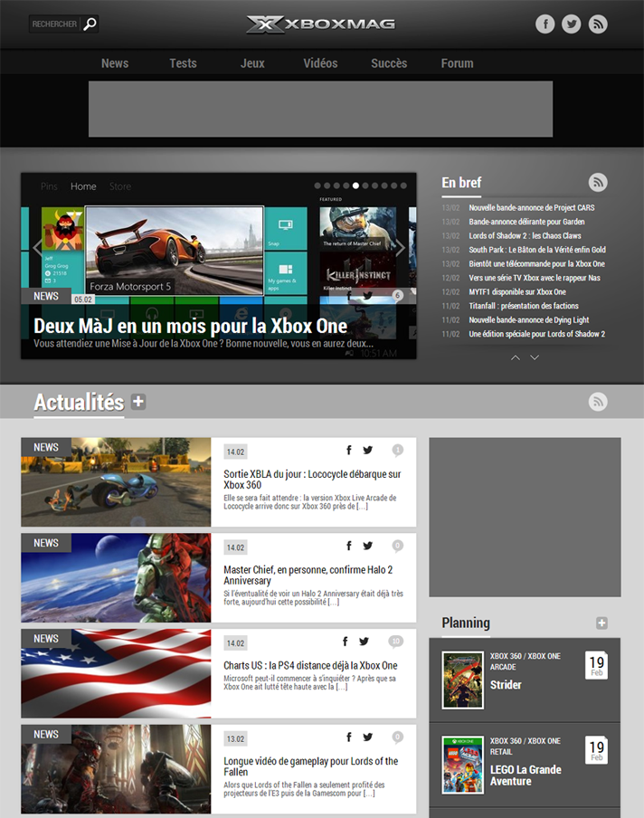
Task: Open the Jeux menu
Action: (x=252, y=63)
